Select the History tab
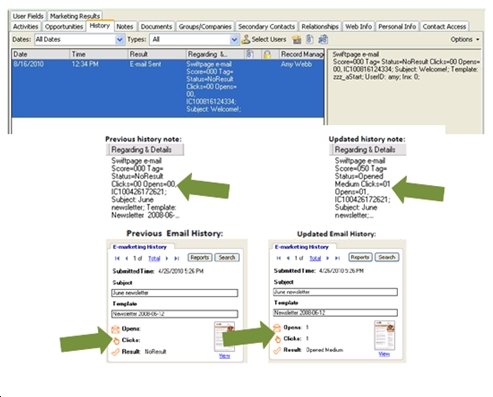Screen dimensions: 493x397 click(x=100, y=25)
